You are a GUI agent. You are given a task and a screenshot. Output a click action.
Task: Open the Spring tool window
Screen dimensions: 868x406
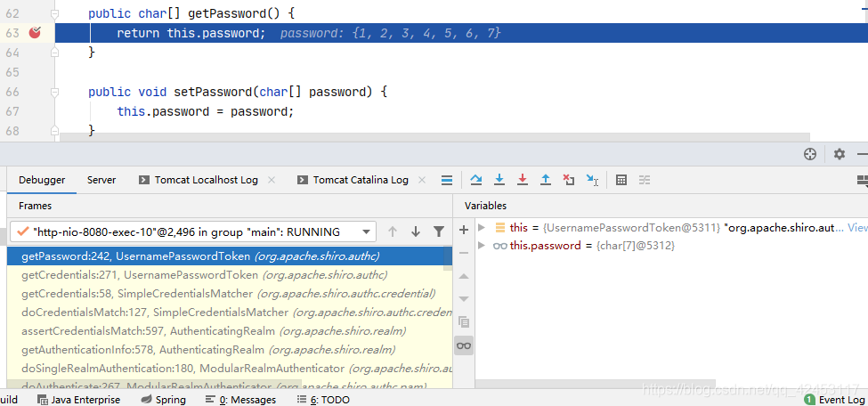164,400
